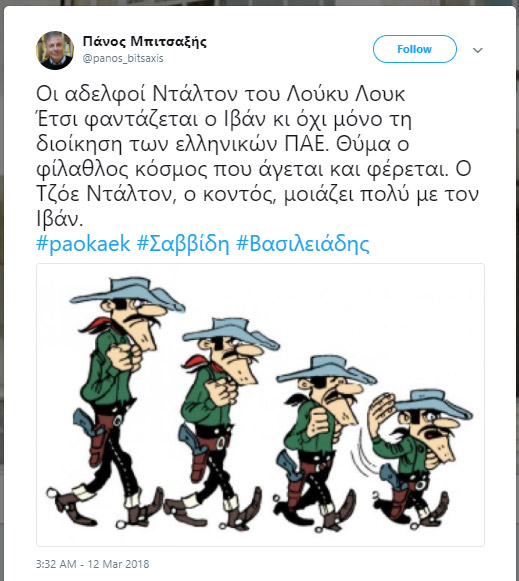The width and height of the screenshot is (519, 581).
Task: Click the third Dalton brother figure
Action: (x=322, y=441)
